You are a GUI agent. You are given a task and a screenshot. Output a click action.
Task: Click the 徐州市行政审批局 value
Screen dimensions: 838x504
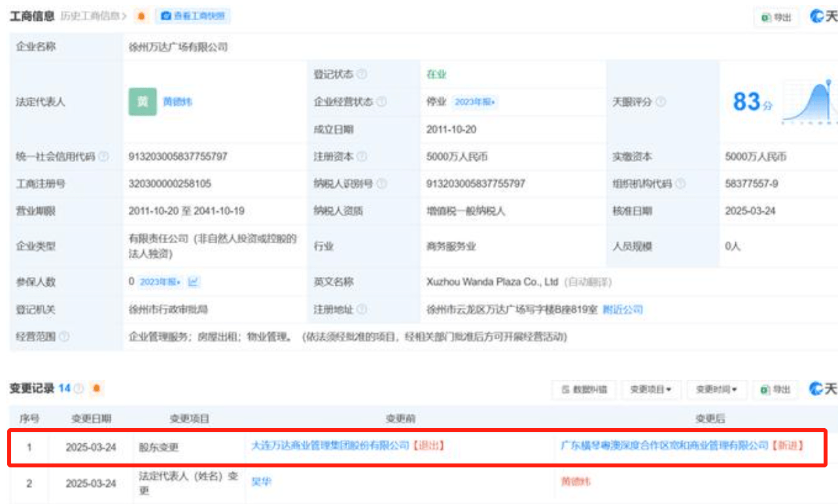[x=168, y=309]
